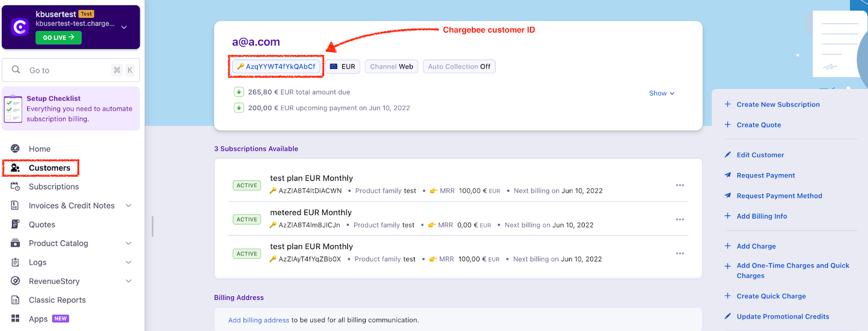The image size is (868, 331).
Task: Click Create New Subscription
Action: point(777,105)
